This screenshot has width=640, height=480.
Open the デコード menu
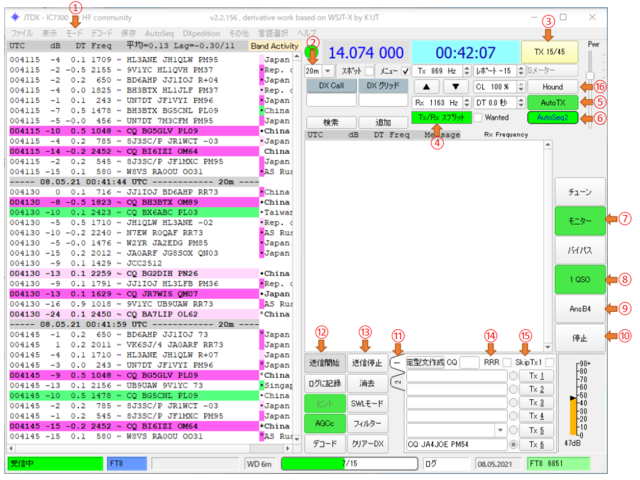101,33
